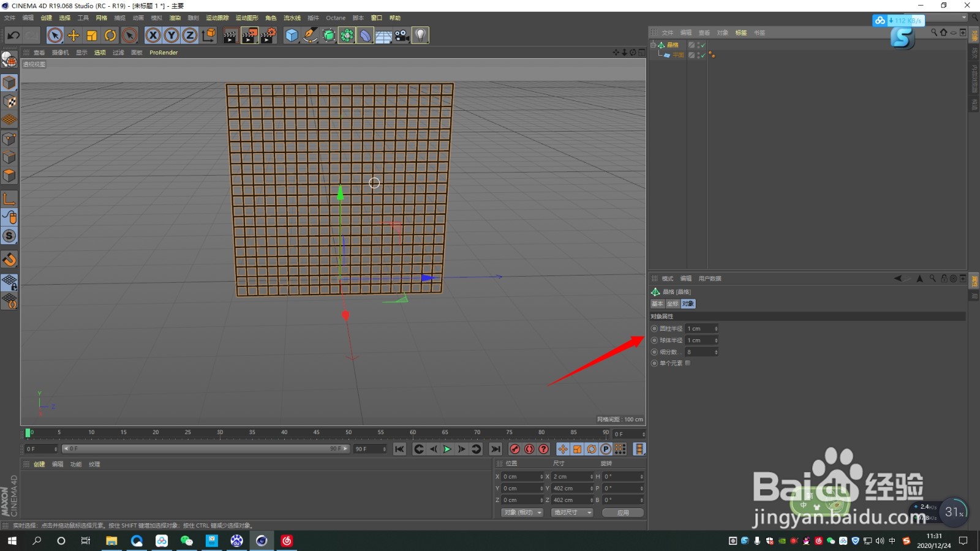The height and width of the screenshot is (551, 980).
Task: Switch to Edges mode
Action: (x=9, y=157)
